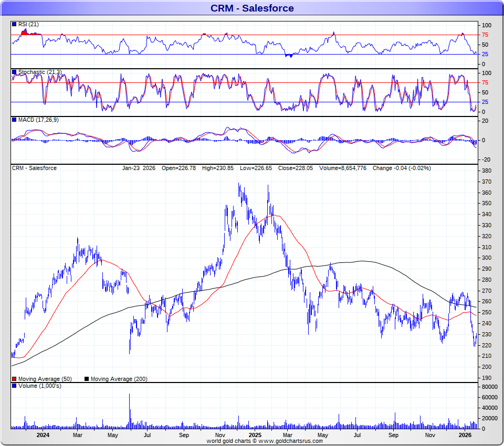Click the 190 price axis label

coord(487,378)
